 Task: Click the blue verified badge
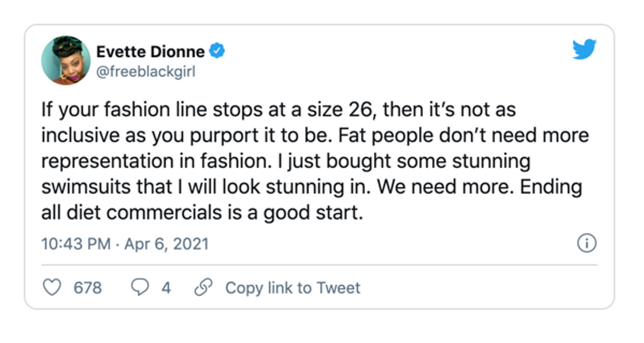coord(217,51)
